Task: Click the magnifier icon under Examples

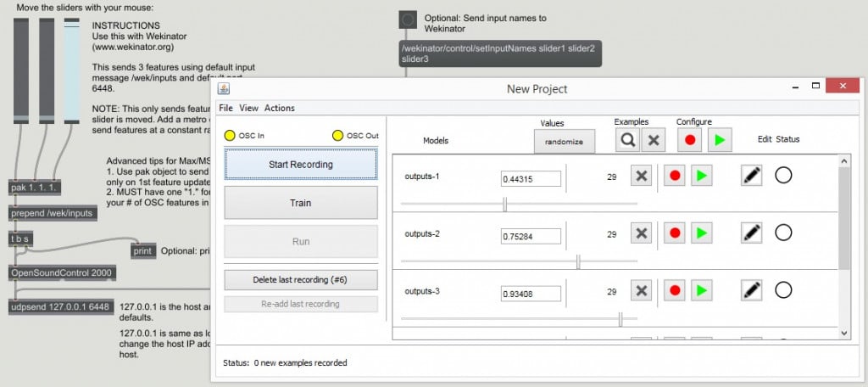Action: point(627,141)
